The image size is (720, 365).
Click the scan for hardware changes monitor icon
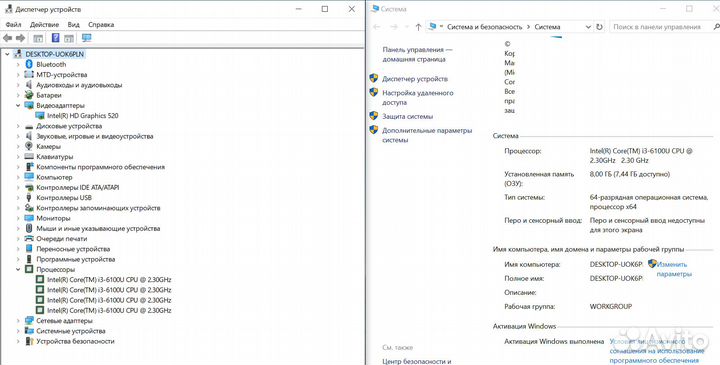click(x=86, y=38)
